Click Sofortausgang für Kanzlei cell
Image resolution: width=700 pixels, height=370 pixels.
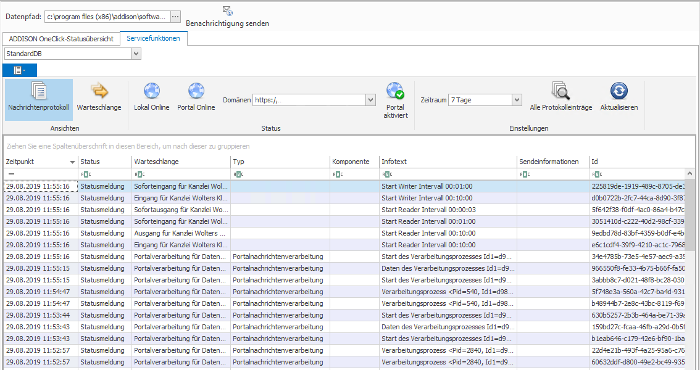(x=181, y=209)
